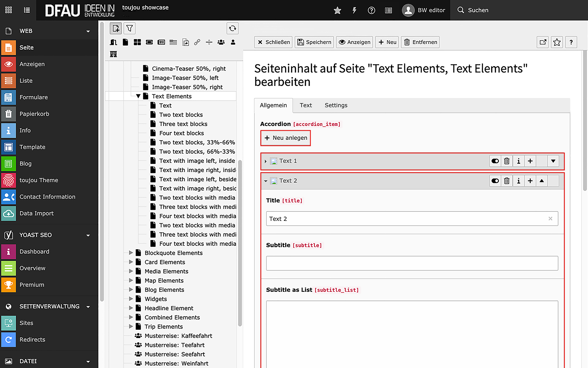Select the folder page type icon
Viewport: 588px width, 368px height.
click(x=173, y=42)
